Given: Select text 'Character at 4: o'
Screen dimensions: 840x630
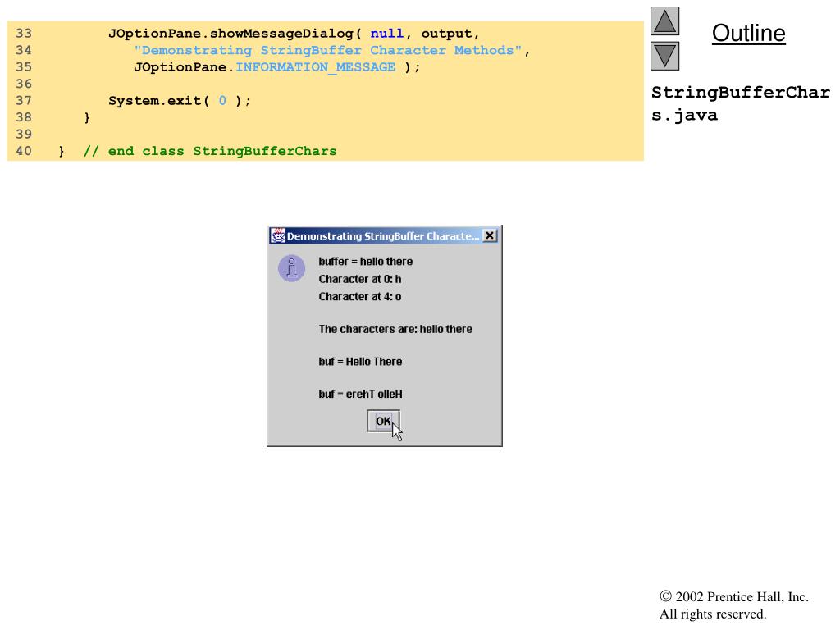Looking at the screenshot, I should 360,297.
